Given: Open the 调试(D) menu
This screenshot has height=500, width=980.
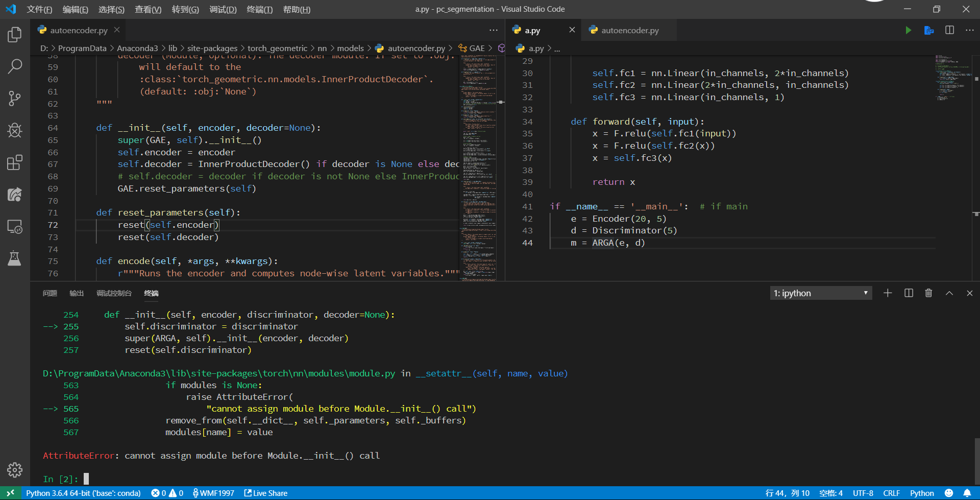Looking at the screenshot, I should [223, 9].
